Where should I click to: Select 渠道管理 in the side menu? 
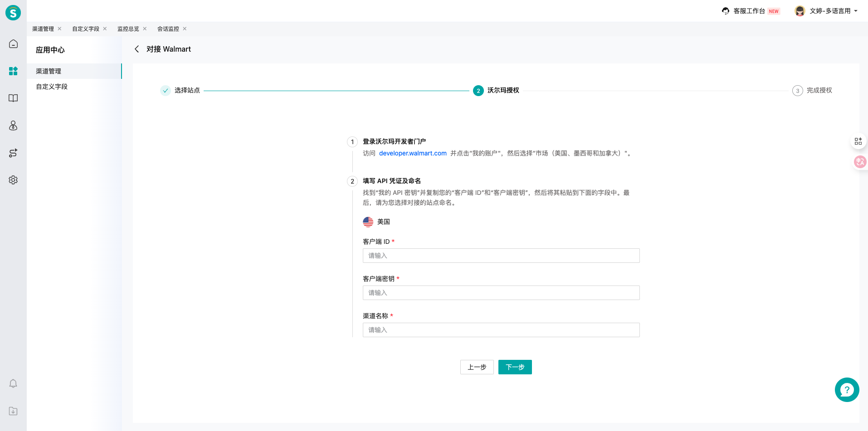pyautogui.click(x=74, y=71)
